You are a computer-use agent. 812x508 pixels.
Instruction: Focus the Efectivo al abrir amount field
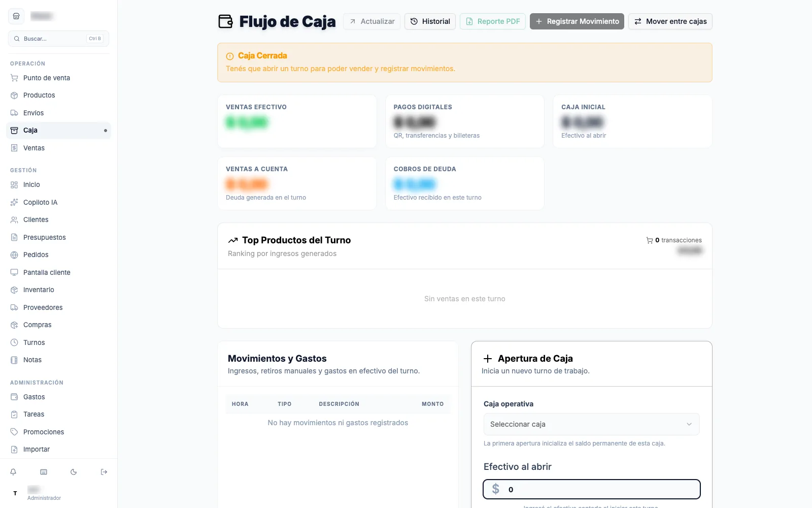click(592, 490)
